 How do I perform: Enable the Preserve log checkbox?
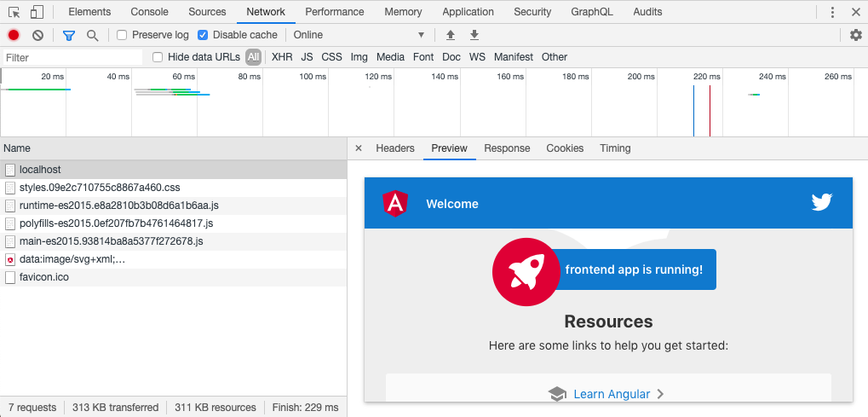[x=122, y=35]
